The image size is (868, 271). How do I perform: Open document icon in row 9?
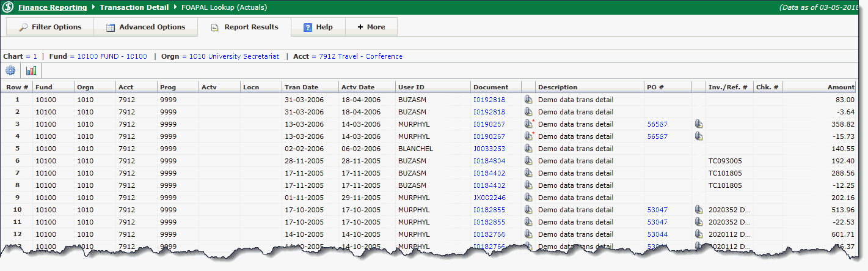pyautogui.click(x=528, y=198)
